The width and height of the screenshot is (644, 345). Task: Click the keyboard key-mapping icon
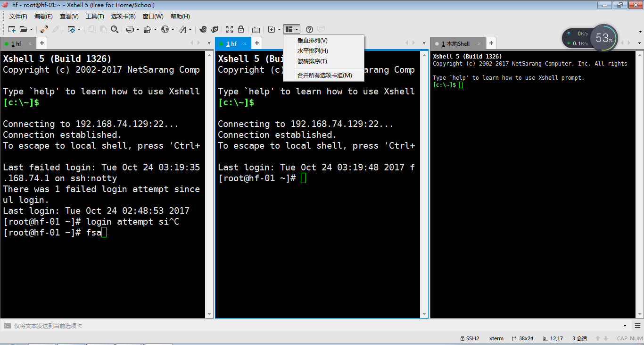(x=256, y=29)
